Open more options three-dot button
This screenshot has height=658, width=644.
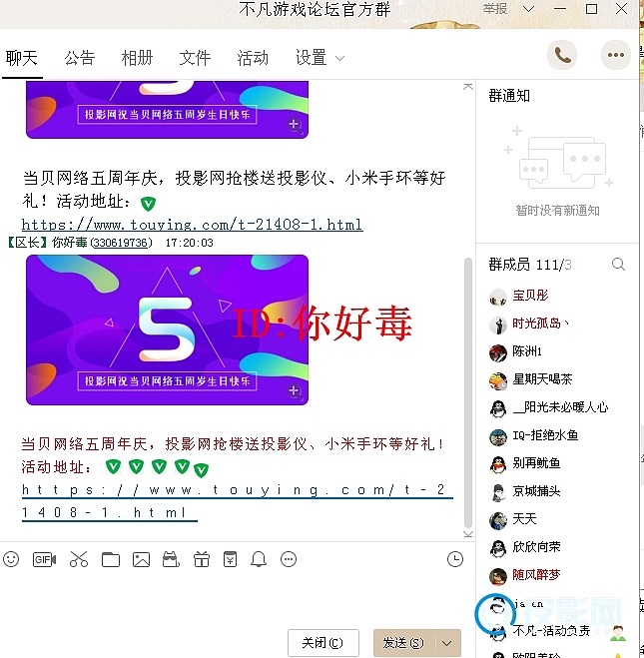pos(615,55)
